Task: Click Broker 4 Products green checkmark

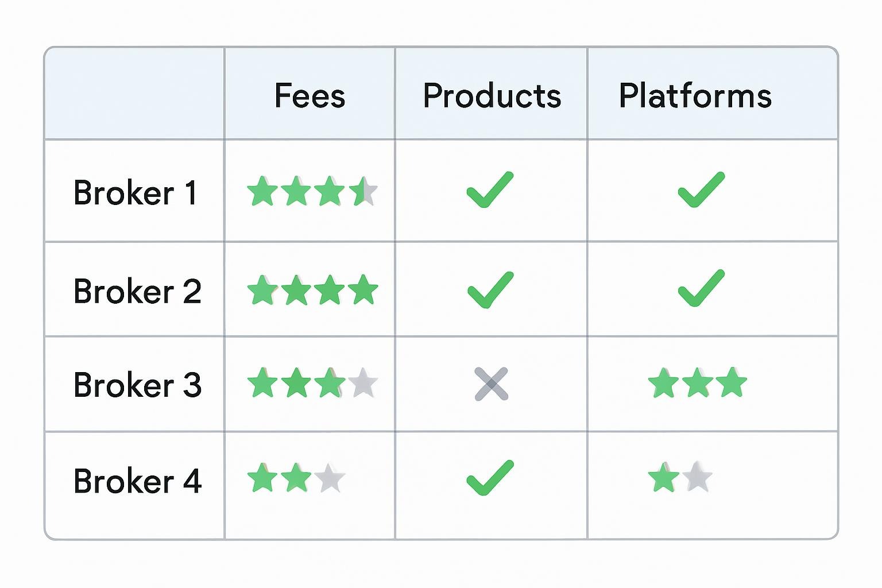Action: pos(490,478)
